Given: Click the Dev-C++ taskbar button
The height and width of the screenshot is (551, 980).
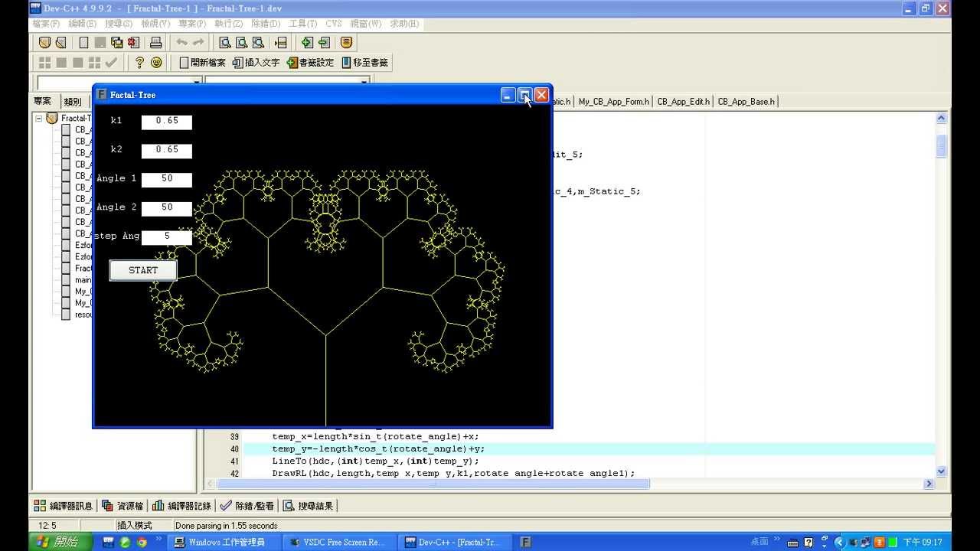Looking at the screenshot, I should pos(456,542).
